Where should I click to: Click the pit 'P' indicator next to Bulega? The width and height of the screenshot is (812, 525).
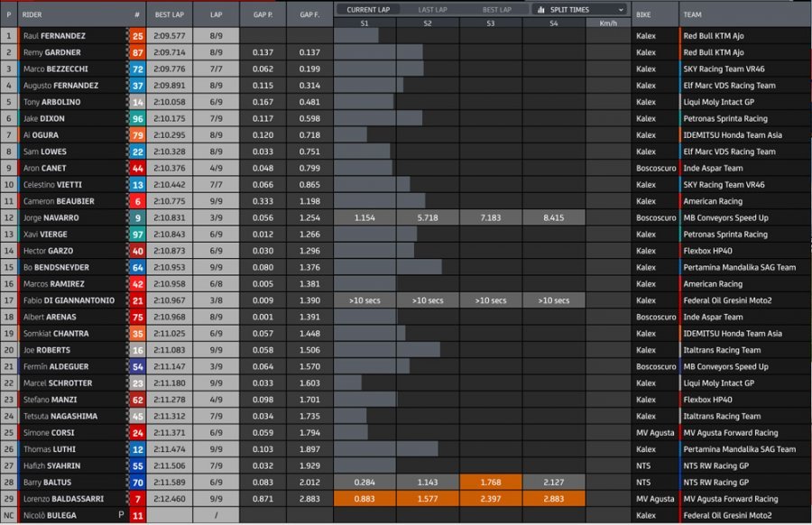[121, 516]
